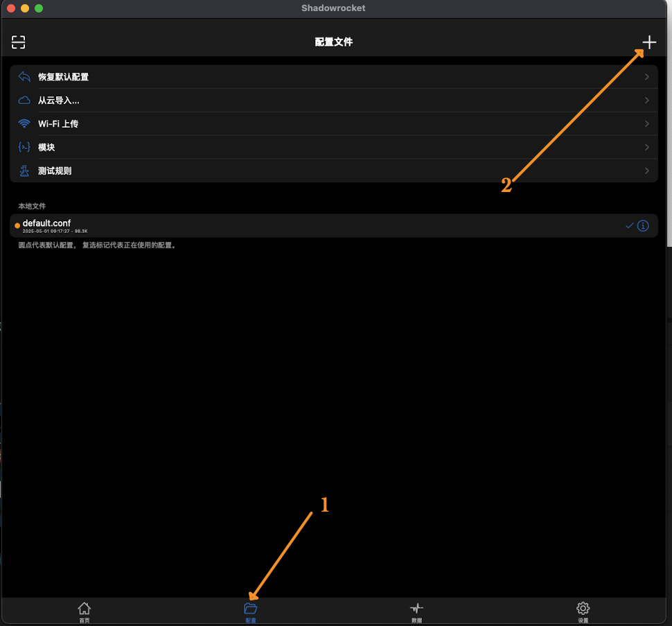The width and height of the screenshot is (672, 626).
Task: Maximize the Shadowrocket window
Action: coord(39,8)
